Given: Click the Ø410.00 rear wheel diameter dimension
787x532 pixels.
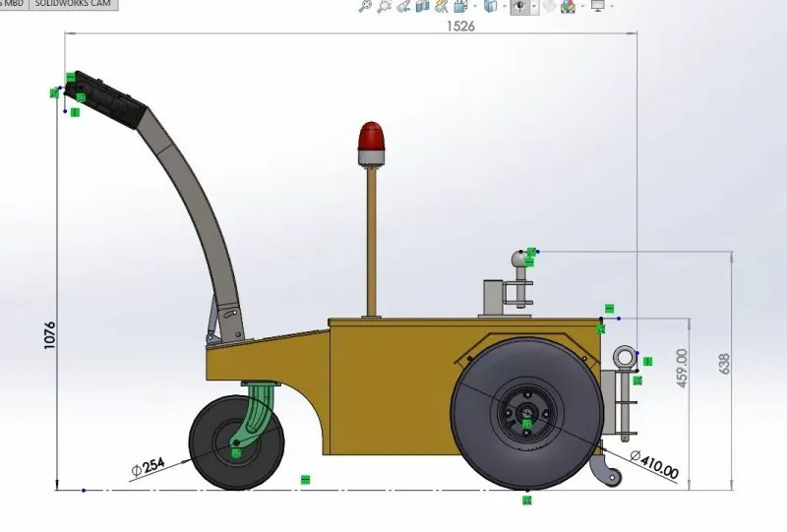Looking at the screenshot, I should pyautogui.click(x=653, y=464).
